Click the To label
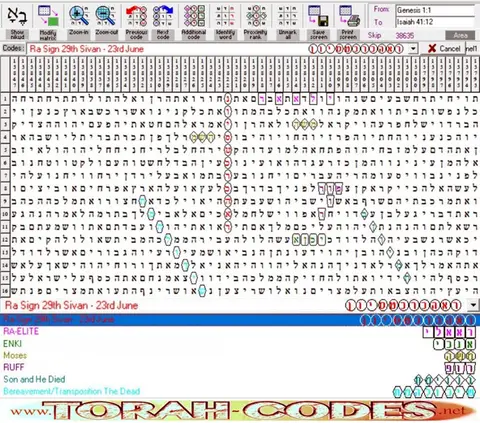 (378, 22)
